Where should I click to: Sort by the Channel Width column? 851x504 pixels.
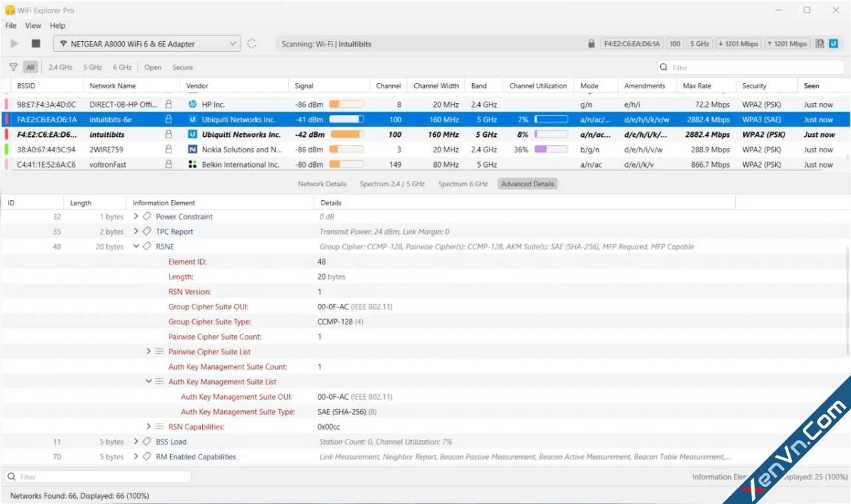[436, 86]
